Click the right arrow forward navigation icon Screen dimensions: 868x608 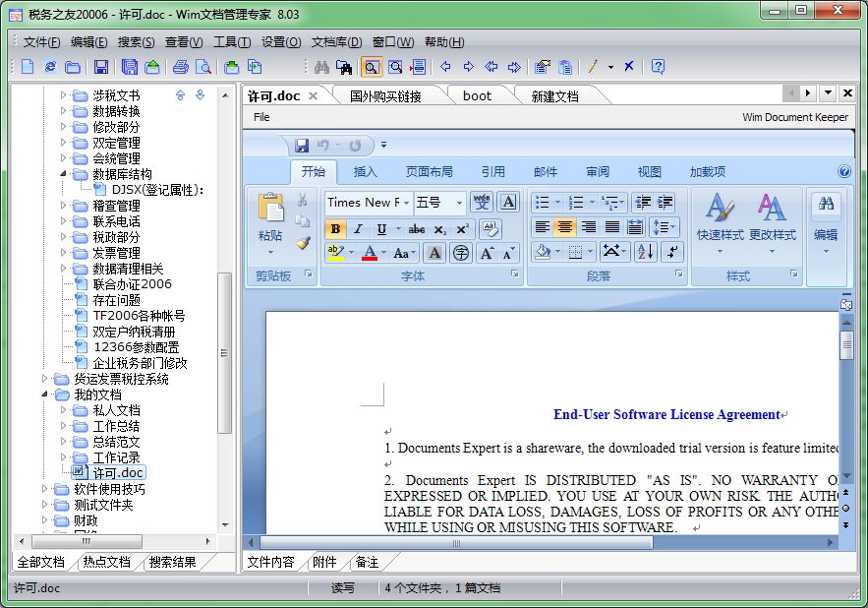coord(468,67)
